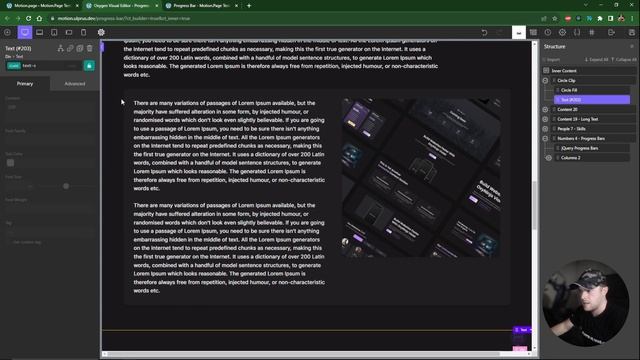Screen dimensions: 640x360
Task: Select jQuery Progress Bars tree item
Action: 592,148
